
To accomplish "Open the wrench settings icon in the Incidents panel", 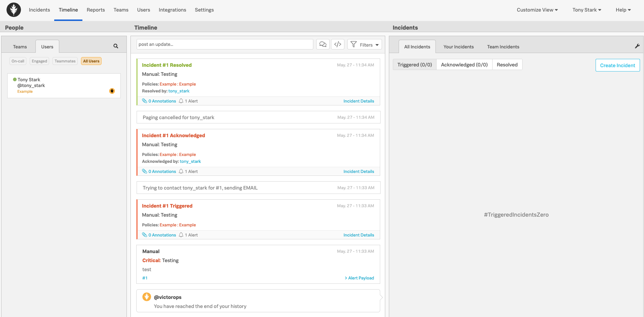I will (637, 46).
